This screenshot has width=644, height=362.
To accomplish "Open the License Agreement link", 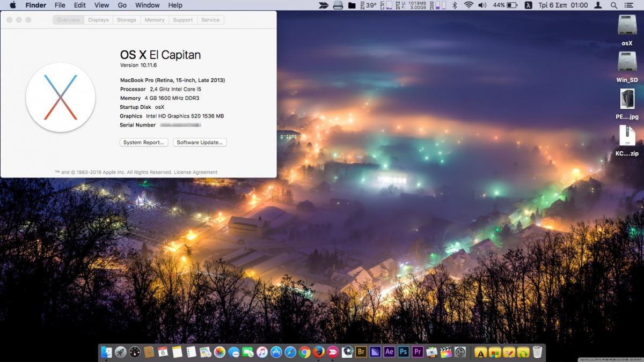I will [196, 172].
